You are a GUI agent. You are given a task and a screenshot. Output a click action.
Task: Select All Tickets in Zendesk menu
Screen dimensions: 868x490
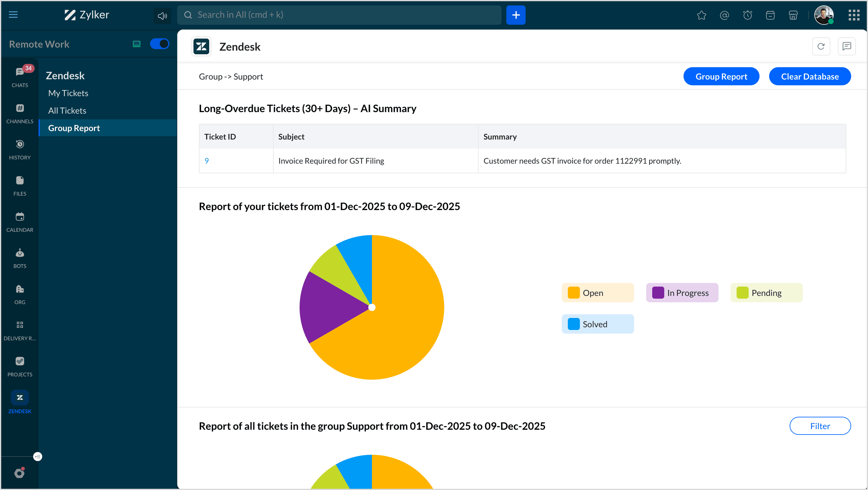(x=67, y=111)
